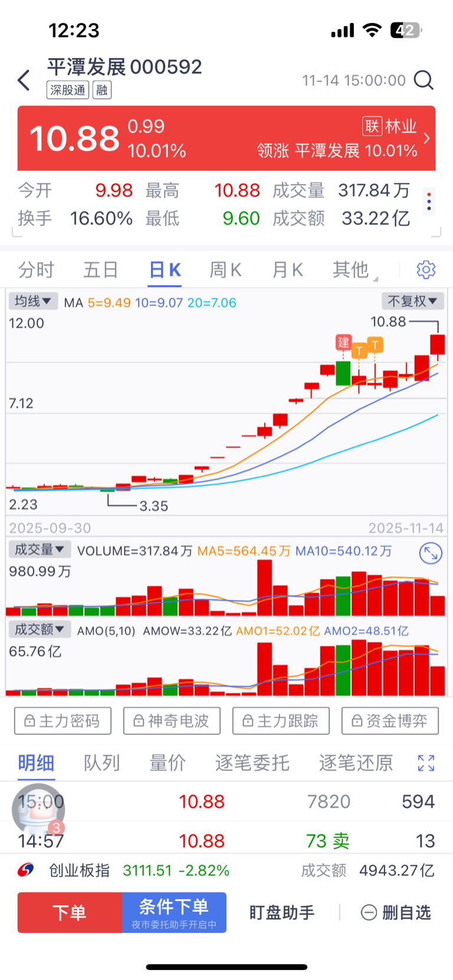
Task: Select the 日K tab
Action: point(165,270)
